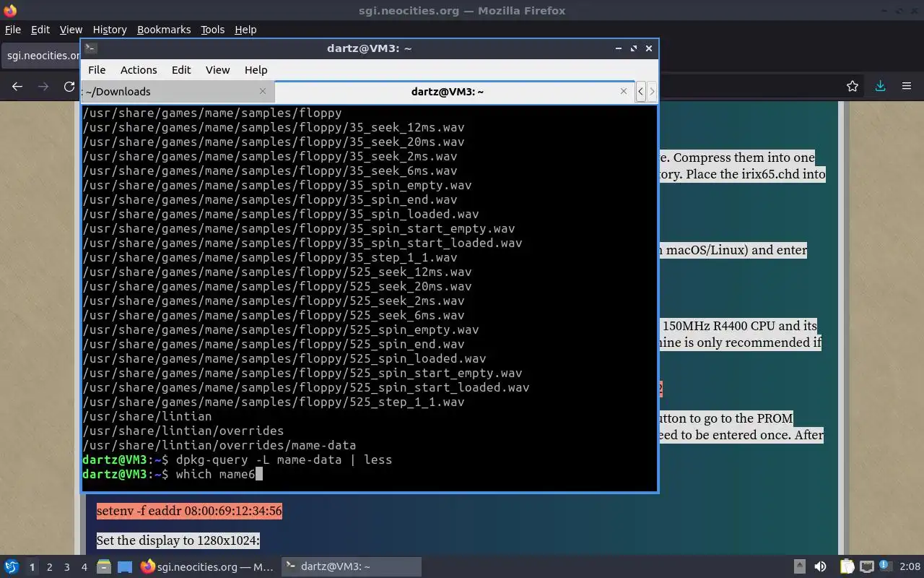Open Firefox Tools menu
The image size is (924, 578).
click(212, 30)
